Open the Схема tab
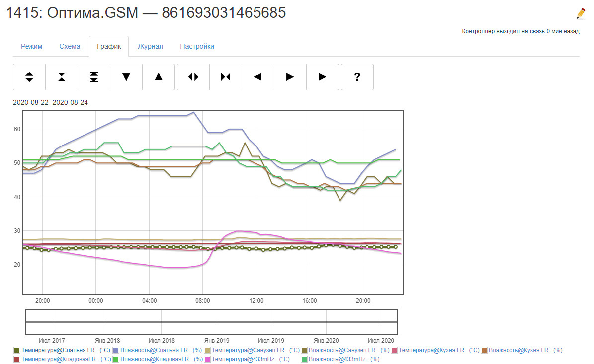The width and height of the screenshot is (594, 364). pos(70,46)
